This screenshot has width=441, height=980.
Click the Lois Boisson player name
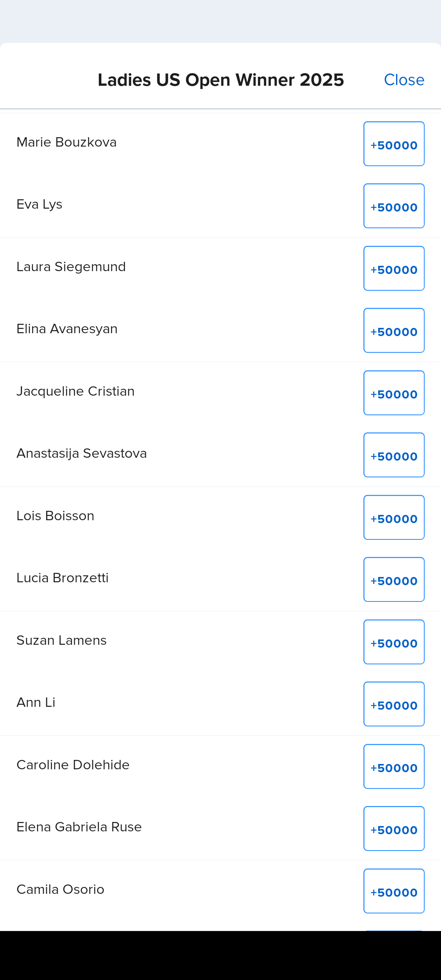[56, 516]
